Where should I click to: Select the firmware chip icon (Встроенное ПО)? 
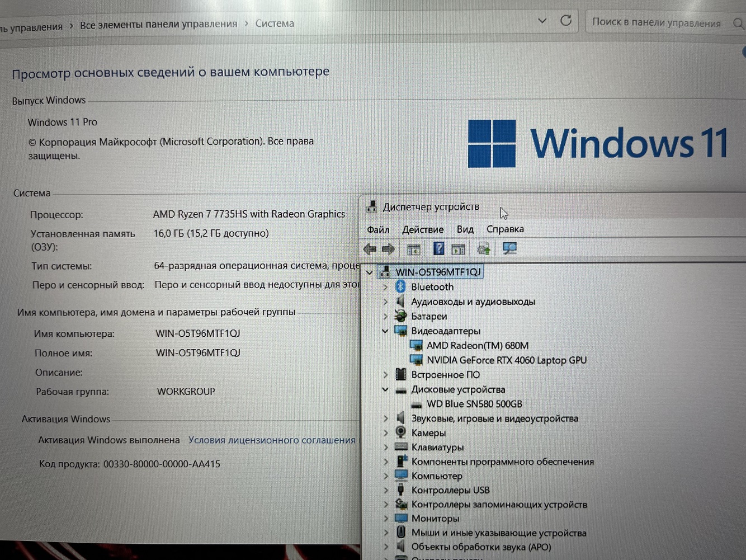pyautogui.click(x=400, y=374)
